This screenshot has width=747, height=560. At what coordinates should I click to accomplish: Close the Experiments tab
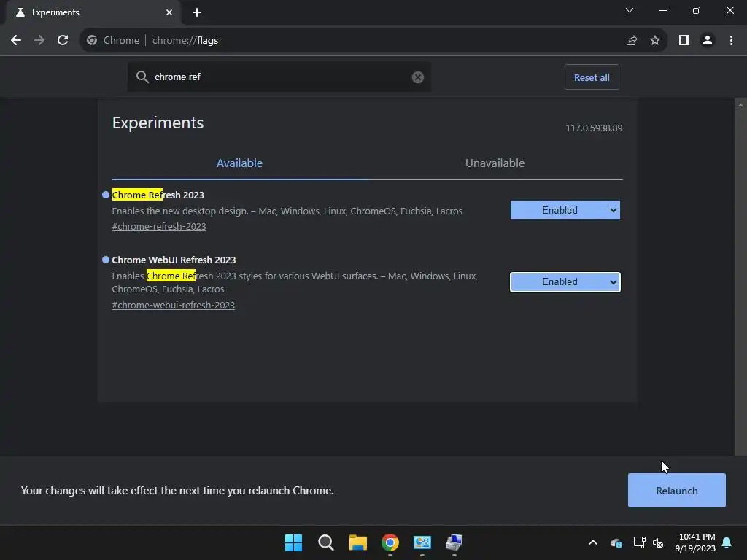[x=169, y=12]
